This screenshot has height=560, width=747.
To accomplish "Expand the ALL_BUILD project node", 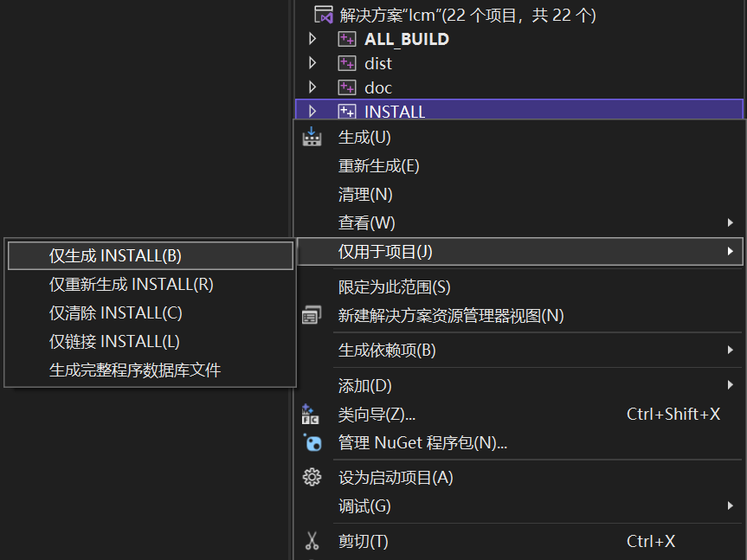I will pos(312,39).
